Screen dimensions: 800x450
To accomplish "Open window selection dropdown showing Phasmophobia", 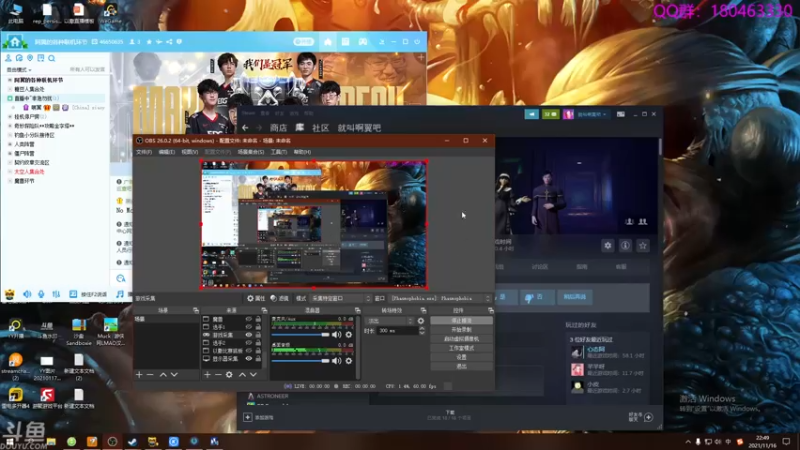I will [x=440, y=298].
